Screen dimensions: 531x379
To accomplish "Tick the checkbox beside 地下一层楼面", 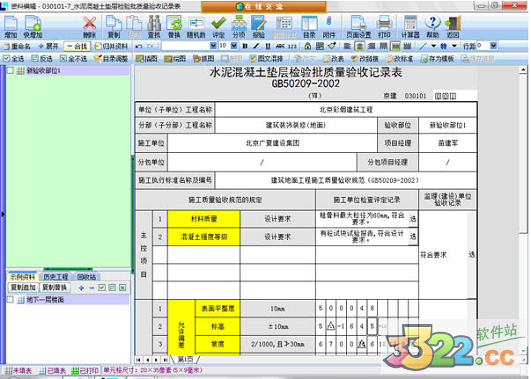I will coord(10,299).
